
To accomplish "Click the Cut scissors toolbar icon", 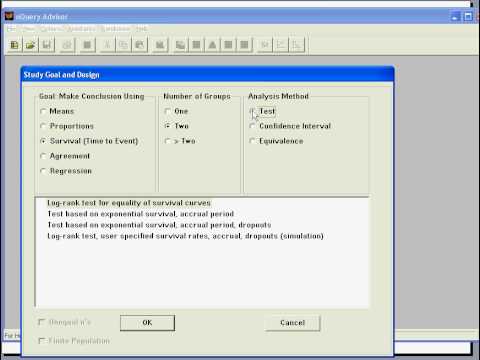I will click(x=107, y=45).
